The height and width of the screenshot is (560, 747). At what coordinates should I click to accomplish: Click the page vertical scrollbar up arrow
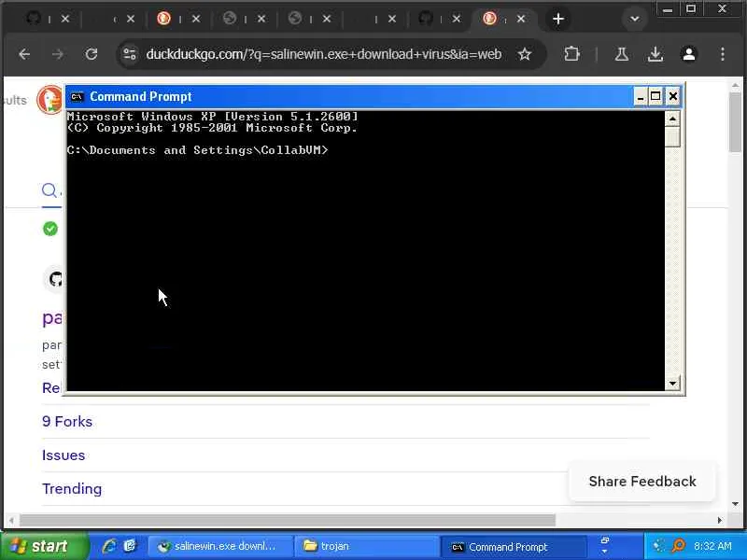(735, 85)
